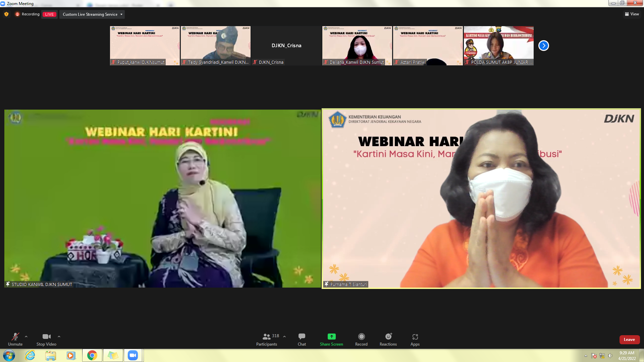Open Google Chrome from the taskbar
Screen dimensions: 644x362
pyautogui.click(x=92, y=355)
